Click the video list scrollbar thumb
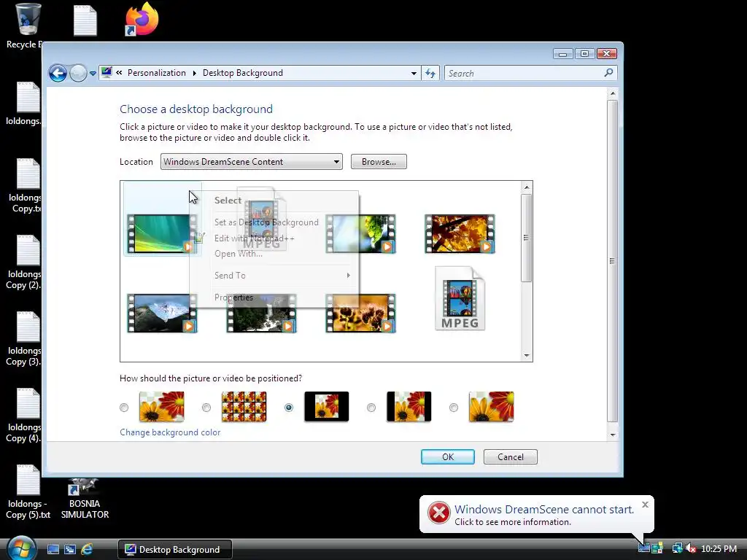 pos(527,238)
